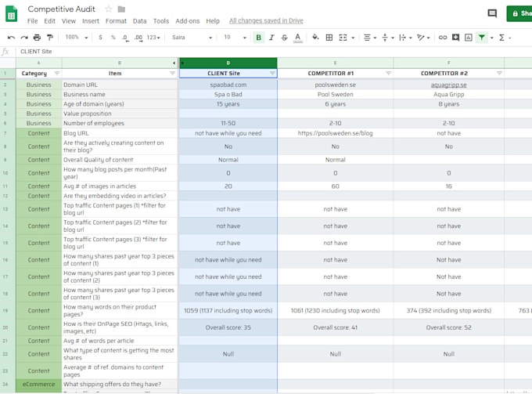This screenshot has width=532, height=394.
Task: Click the print icon in toolbar
Action: [37, 38]
